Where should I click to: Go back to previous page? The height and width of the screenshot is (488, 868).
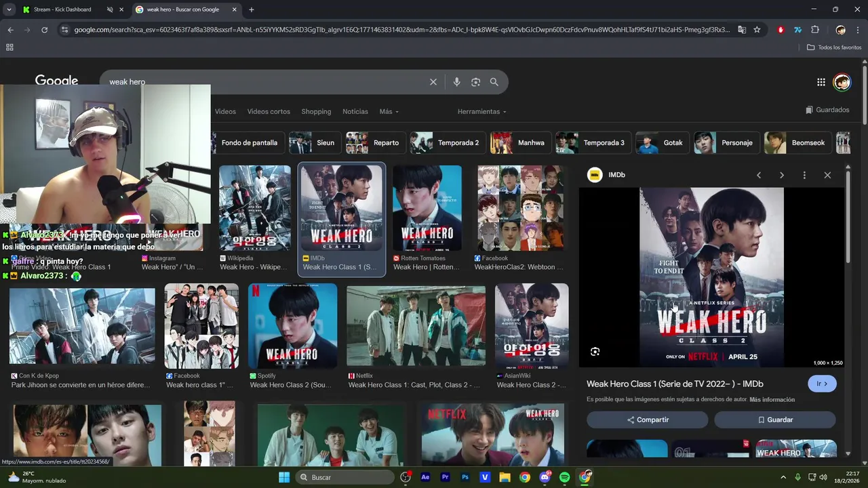pyautogui.click(x=10, y=30)
